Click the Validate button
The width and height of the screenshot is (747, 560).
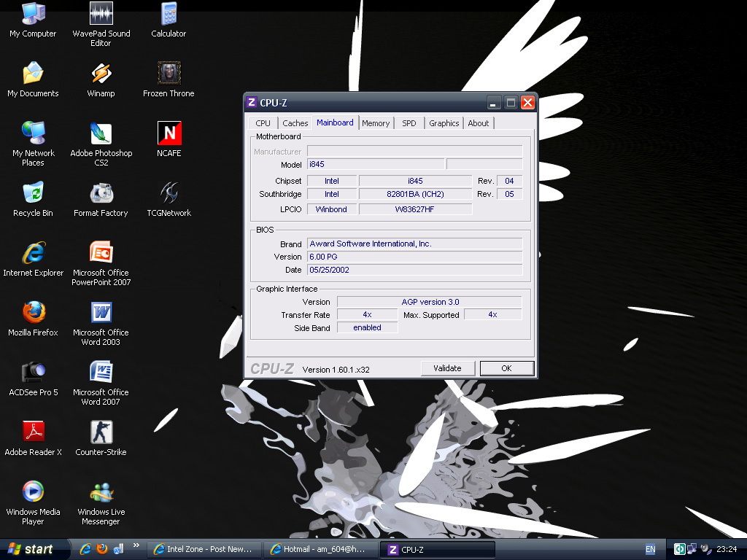(447, 368)
